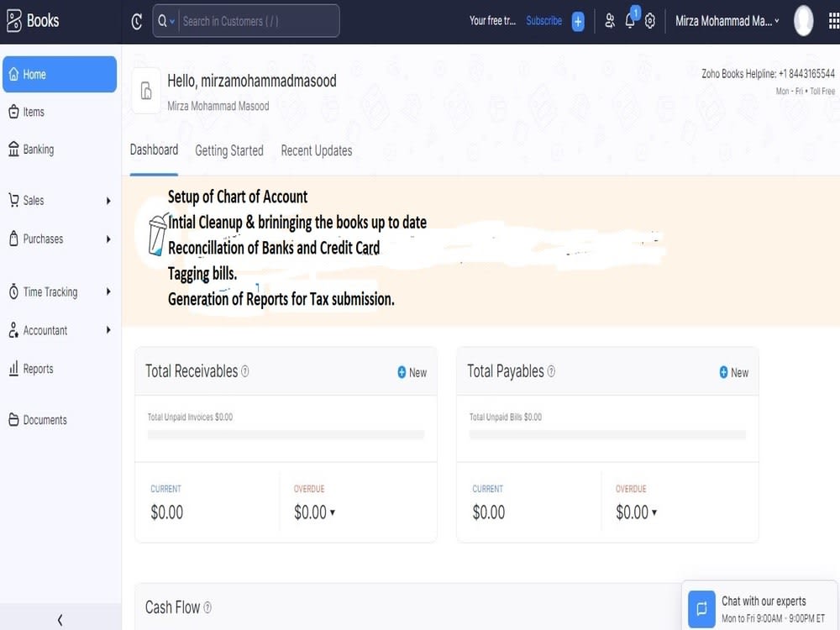Open the settings gear icon
Screen dimensions: 840x630
pyautogui.click(x=650, y=22)
